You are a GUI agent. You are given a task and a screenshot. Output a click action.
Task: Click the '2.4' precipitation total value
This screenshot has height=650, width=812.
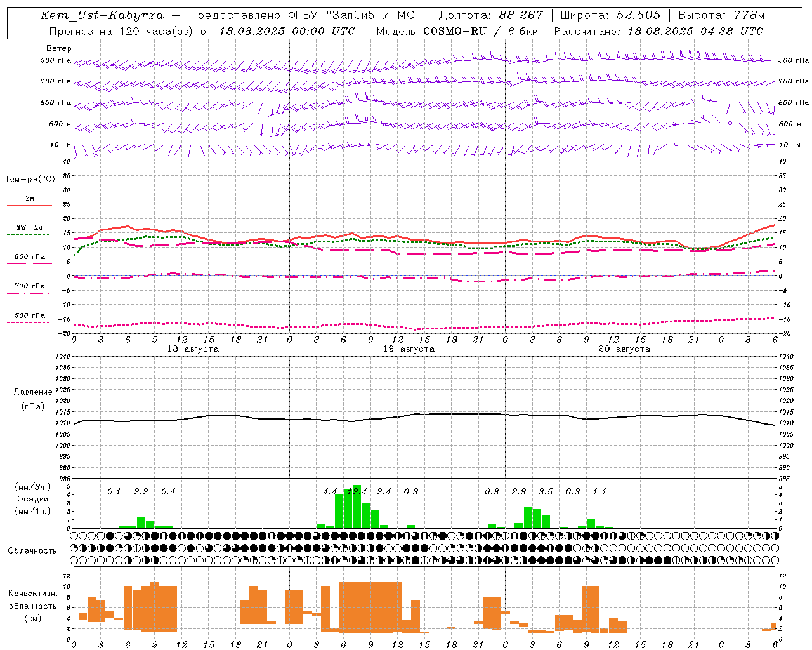pyautogui.click(x=384, y=492)
